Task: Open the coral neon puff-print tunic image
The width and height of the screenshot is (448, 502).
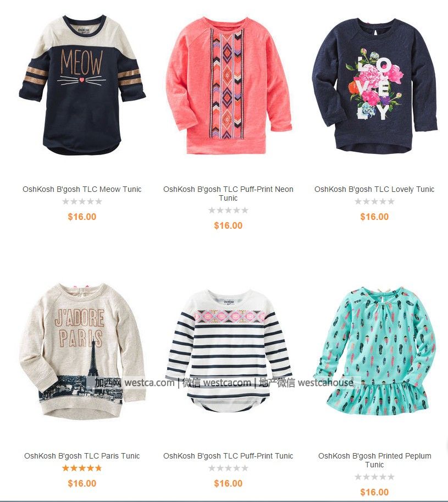Action: point(229,86)
